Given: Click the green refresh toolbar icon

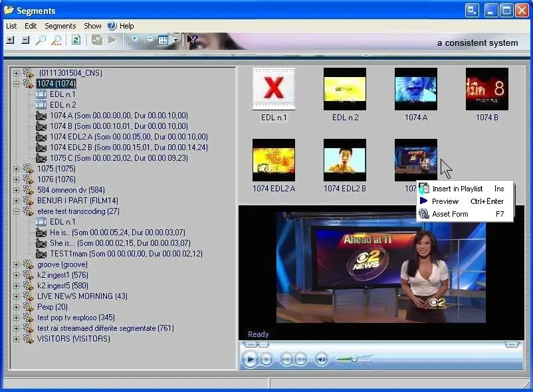Looking at the screenshot, I should (x=76, y=41).
